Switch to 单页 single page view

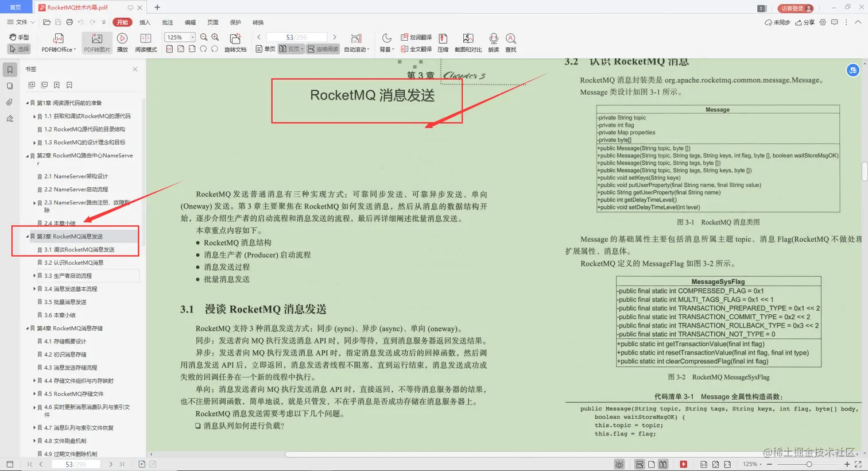click(x=265, y=49)
